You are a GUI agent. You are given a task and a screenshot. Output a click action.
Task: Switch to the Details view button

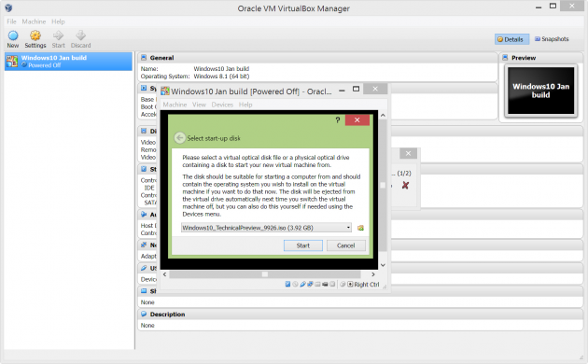coord(511,39)
